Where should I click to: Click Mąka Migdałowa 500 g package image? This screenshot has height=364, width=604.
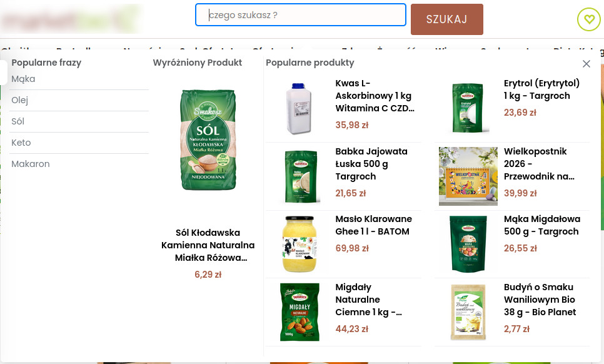coord(468,244)
